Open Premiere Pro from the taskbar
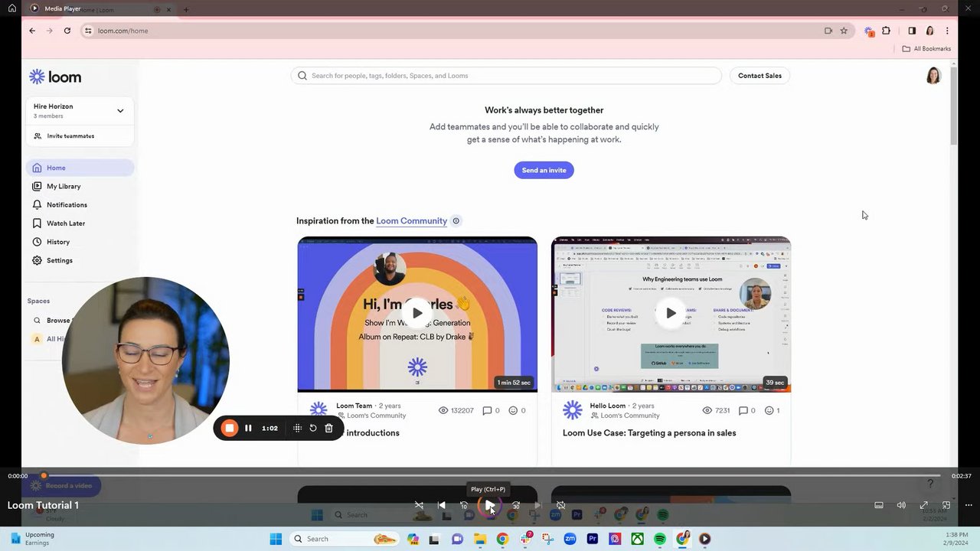 (592, 539)
